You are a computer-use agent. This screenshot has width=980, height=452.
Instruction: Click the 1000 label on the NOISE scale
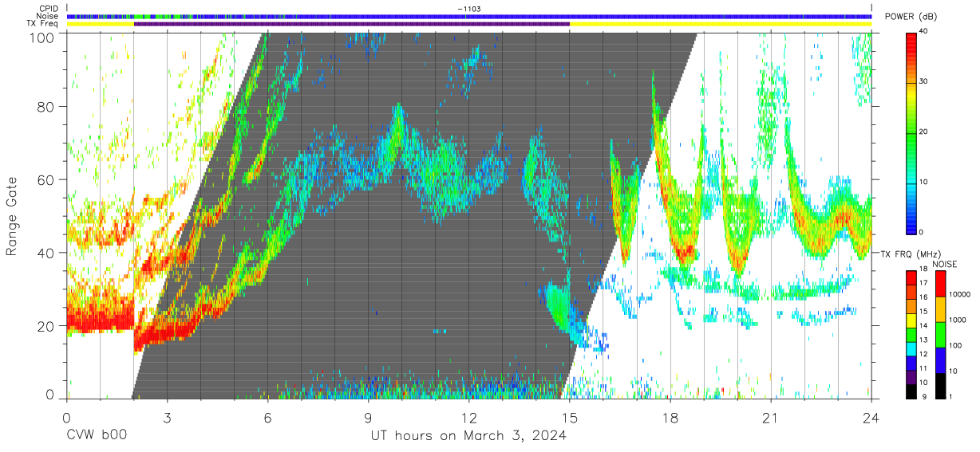point(958,320)
